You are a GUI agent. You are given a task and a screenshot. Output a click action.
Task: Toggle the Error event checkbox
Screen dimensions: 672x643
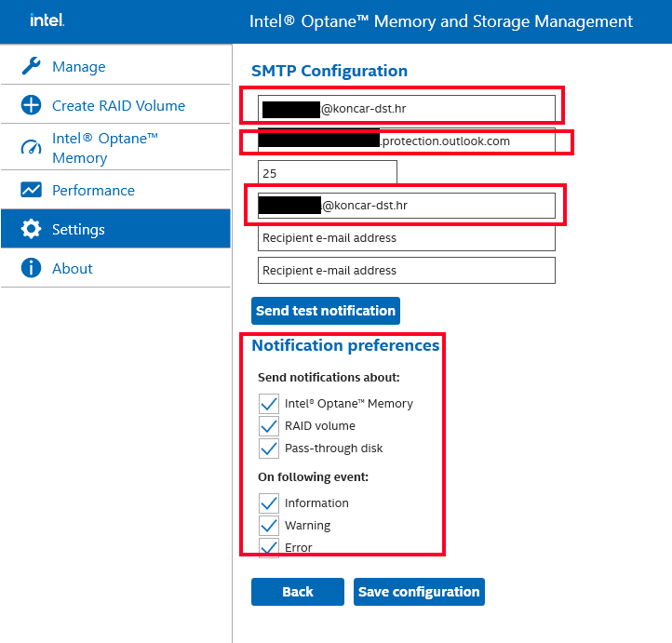pyautogui.click(x=269, y=546)
